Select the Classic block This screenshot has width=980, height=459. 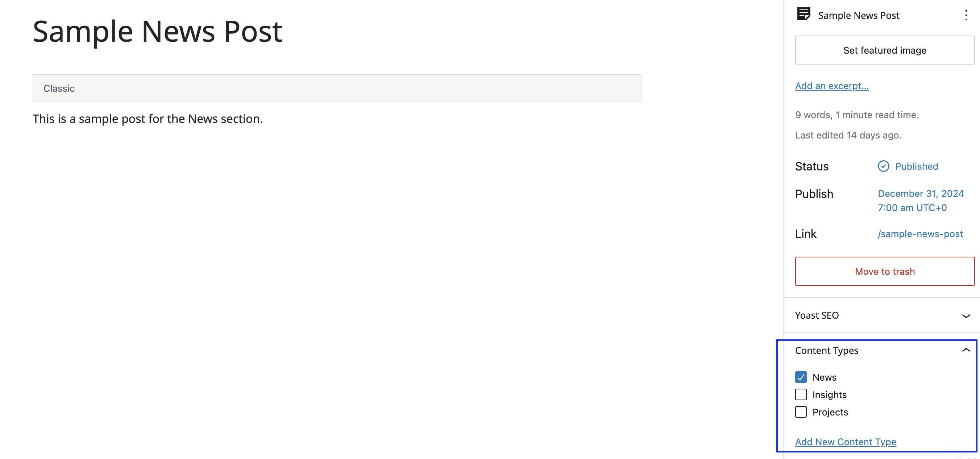point(337,88)
